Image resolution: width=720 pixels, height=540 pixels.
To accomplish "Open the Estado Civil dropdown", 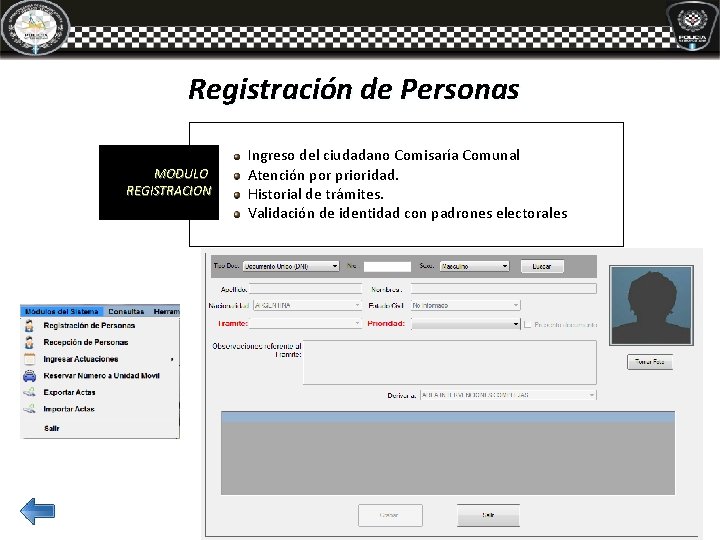I will (x=466, y=305).
